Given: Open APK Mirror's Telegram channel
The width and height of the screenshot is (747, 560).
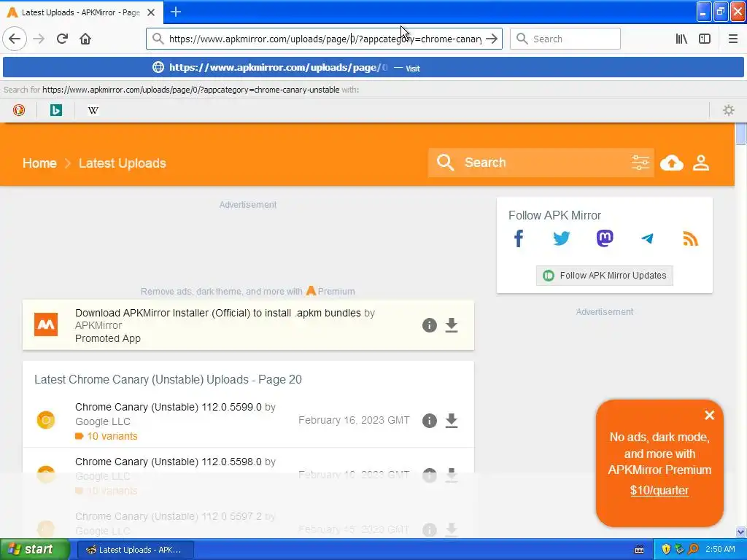Looking at the screenshot, I should 648,238.
